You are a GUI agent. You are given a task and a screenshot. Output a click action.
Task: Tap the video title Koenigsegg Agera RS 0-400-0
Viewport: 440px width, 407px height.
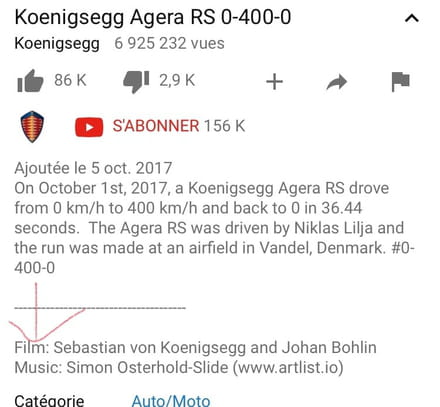[153, 17]
